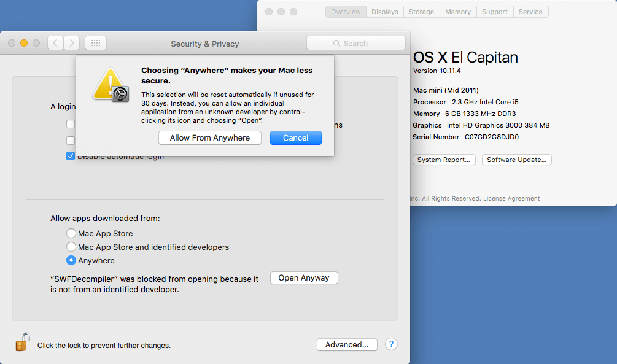This screenshot has width=617, height=364.
Task: Show all preferences grid icon
Action: point(96,43)
